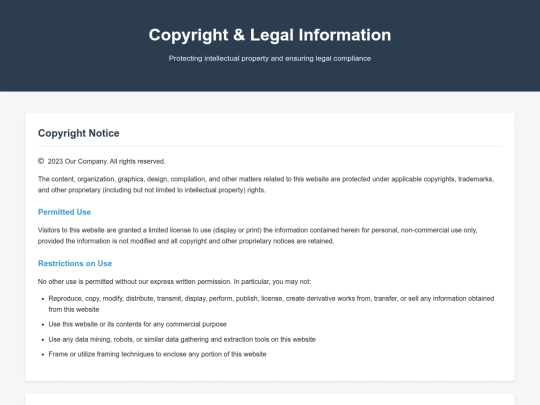
Task: Click the 'Restrictions on Use' subheading
Action: point(75,263)
